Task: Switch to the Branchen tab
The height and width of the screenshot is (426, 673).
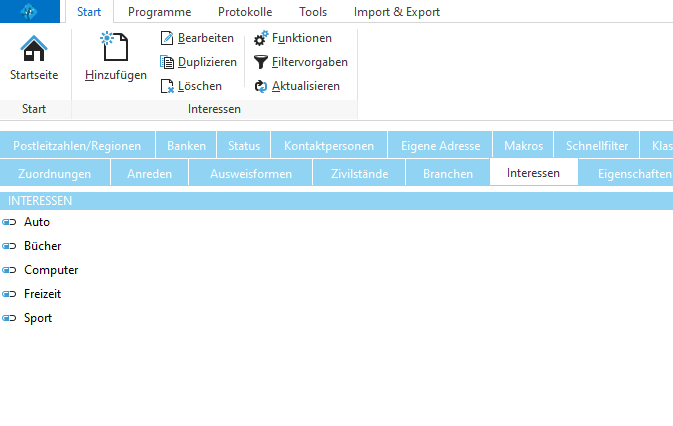Action: coord(448,173)
